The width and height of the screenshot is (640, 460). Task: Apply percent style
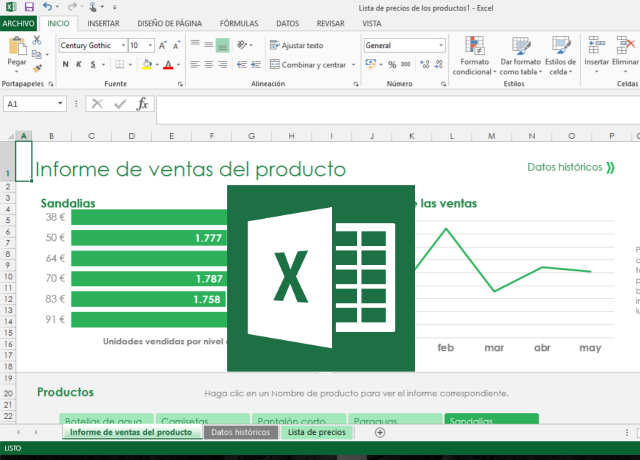pyautogui.click(x=392, y=64)
